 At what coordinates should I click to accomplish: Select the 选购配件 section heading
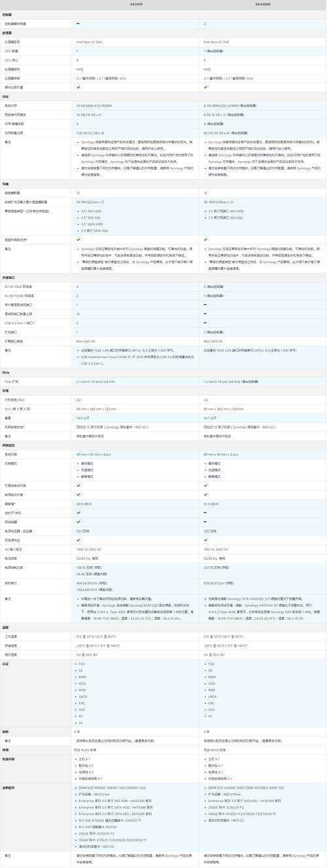click(x=8, y=787)
